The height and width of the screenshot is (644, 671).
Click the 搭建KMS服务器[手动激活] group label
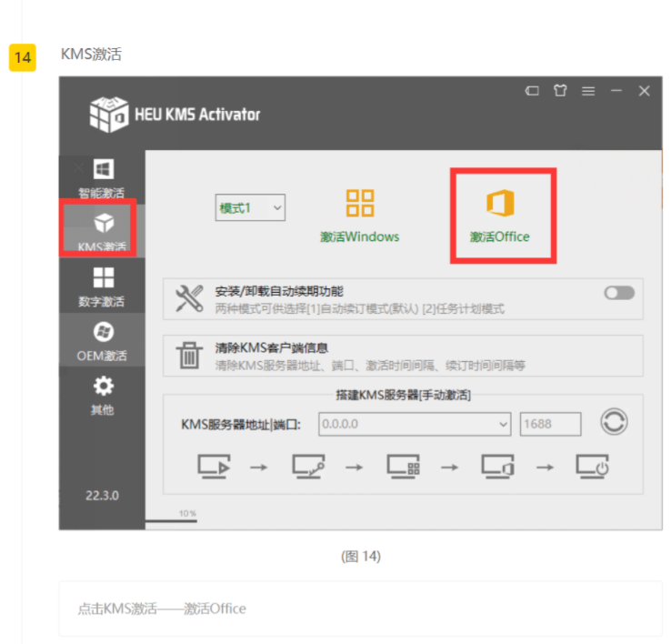coord(403,395)
